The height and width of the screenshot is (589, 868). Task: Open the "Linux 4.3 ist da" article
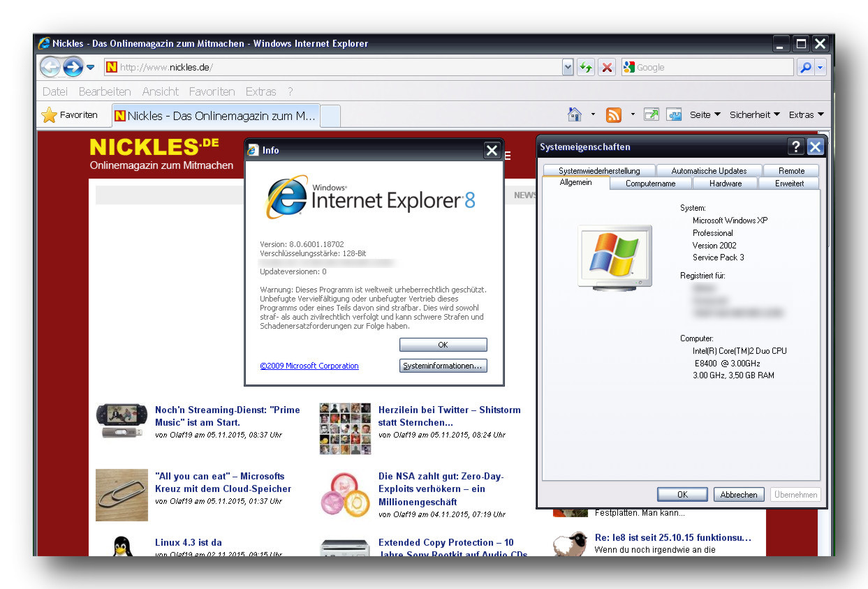[189, 542]
